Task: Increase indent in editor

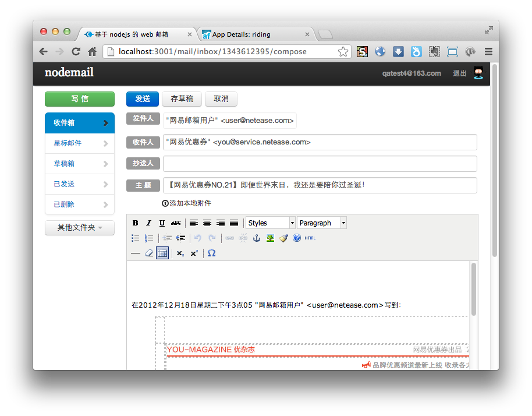Action: tap(180, 238)
